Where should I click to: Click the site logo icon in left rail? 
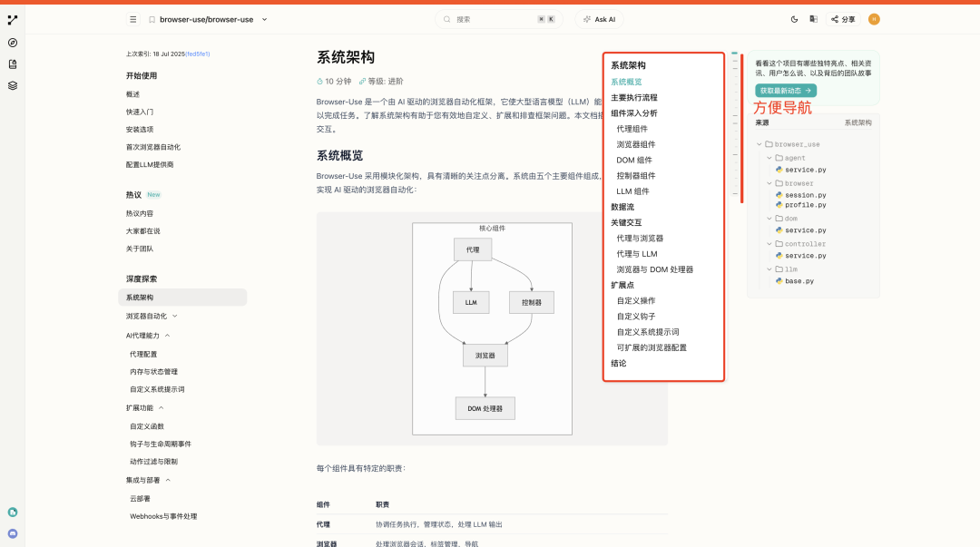pyautogui.click(x=13, y=20)
